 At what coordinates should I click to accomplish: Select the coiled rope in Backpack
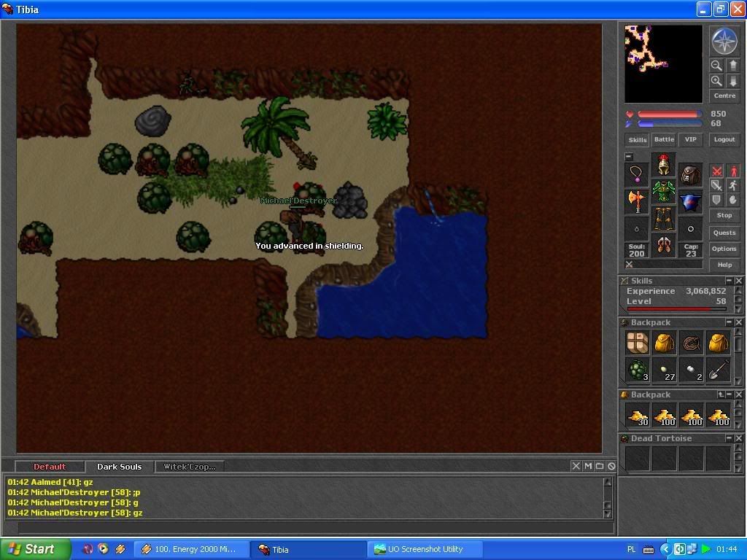coord(692,343)
